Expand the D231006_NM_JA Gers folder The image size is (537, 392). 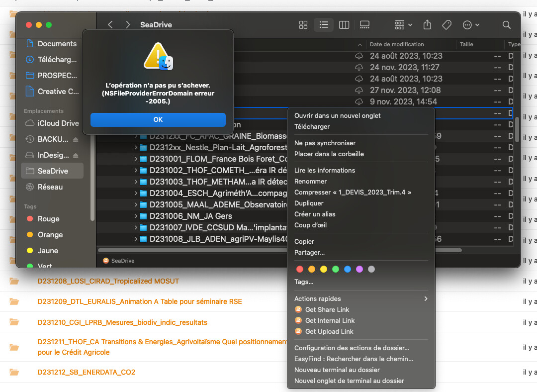[136, 216]
